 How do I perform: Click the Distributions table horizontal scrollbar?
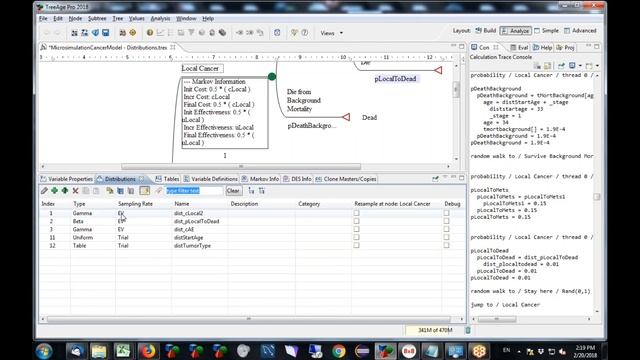[249, 319]
